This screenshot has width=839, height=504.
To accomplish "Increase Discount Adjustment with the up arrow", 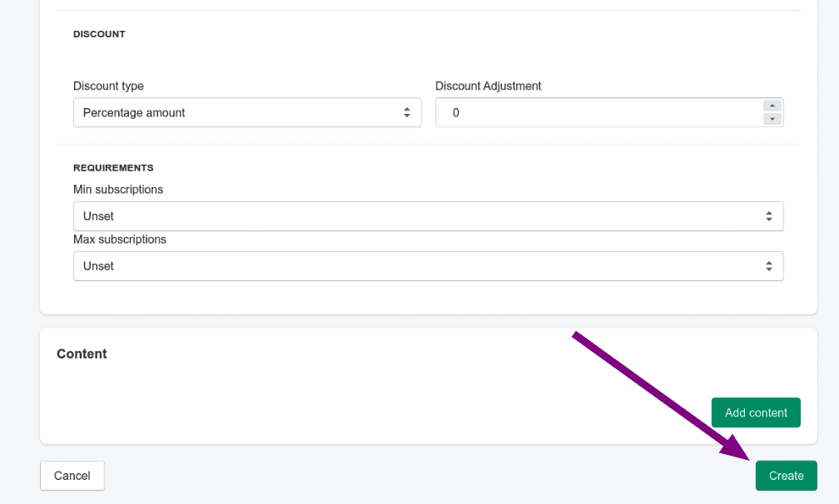I will click(x=772, y=106).
